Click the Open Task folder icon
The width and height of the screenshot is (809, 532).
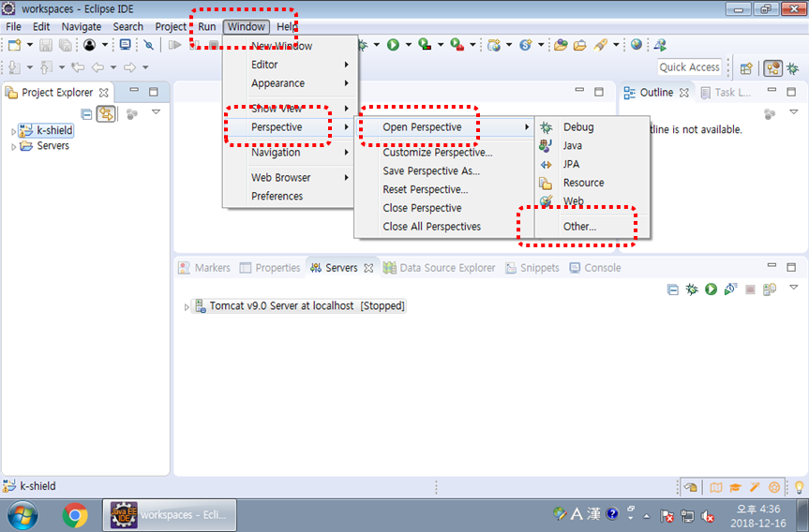pos(580,45)
